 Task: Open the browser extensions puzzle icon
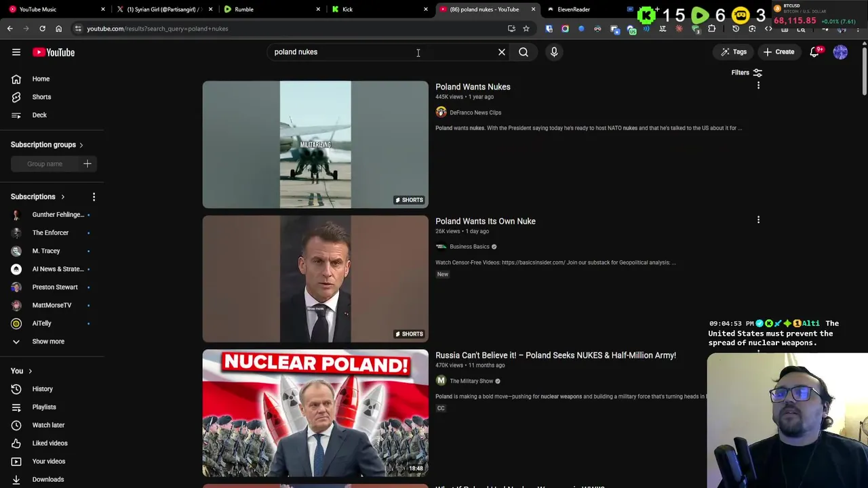pos(711,28)
